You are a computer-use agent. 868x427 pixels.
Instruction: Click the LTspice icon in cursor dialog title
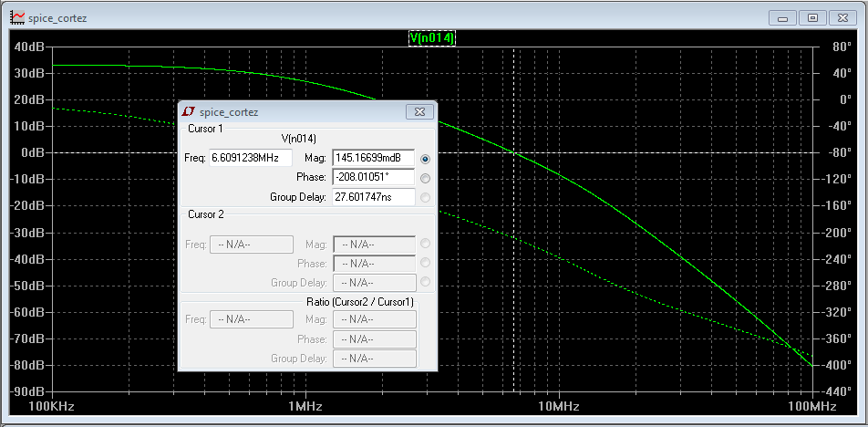(x=188, y=112)
